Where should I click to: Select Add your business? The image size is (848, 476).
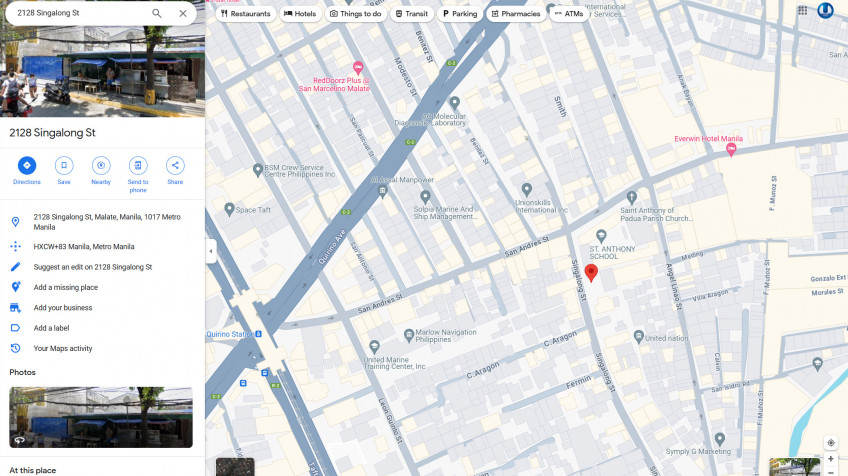click(x=102, y=308)
